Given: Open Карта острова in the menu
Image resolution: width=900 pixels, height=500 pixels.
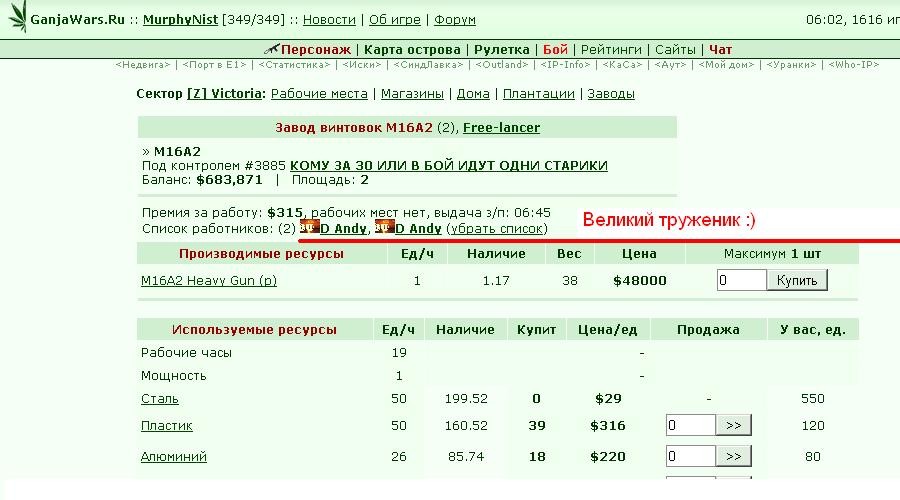Looking at the screenshot, I should tap(412, 49).
